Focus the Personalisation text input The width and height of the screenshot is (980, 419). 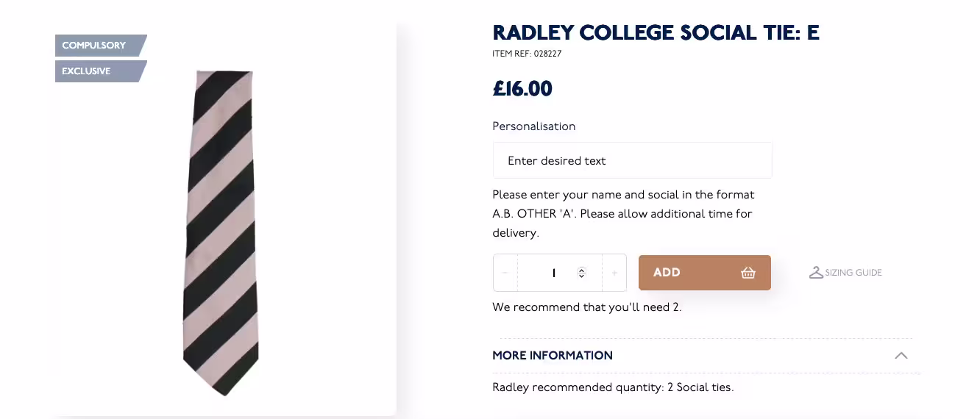click(x=632, y=160)
